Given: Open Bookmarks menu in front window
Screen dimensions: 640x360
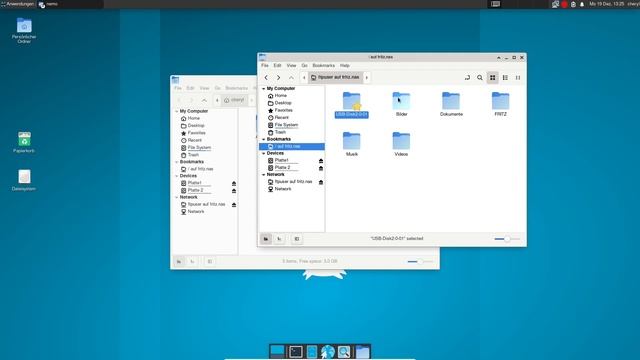Looking at the screenshot, I should (324, 65).
